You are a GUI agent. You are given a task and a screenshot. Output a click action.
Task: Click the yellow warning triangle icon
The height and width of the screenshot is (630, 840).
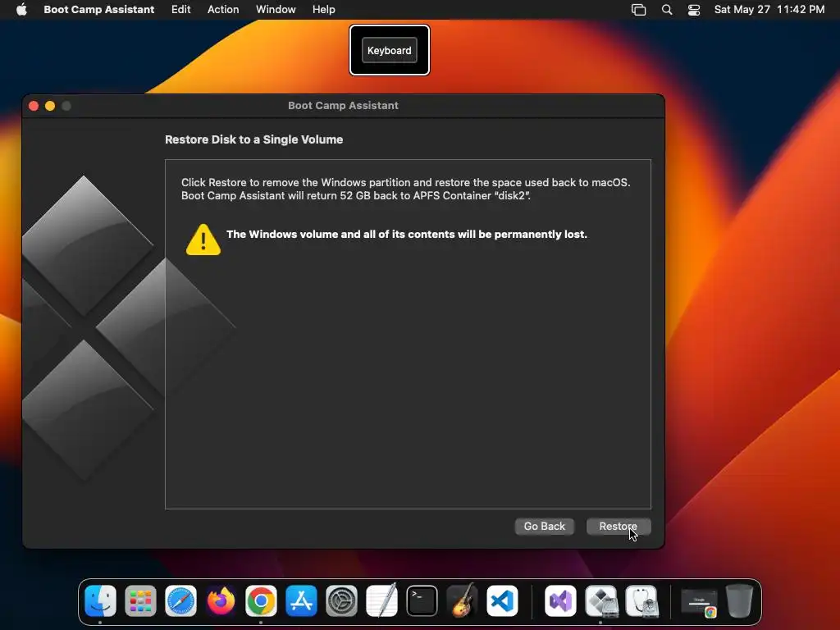(x=203, y=240)
